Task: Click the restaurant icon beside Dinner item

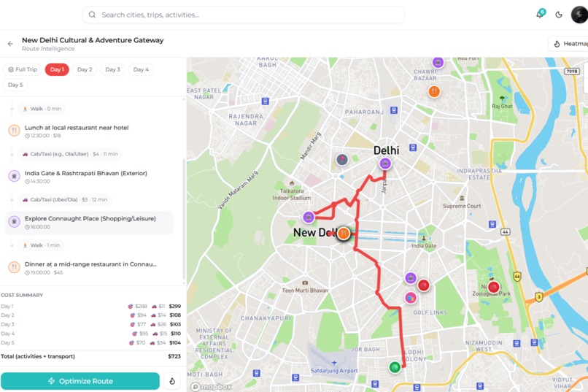Action: coord(15,267)
